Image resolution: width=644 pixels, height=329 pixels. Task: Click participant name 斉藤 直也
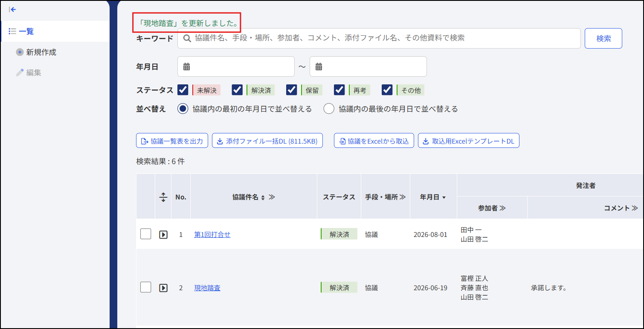[x=474, y=288]
